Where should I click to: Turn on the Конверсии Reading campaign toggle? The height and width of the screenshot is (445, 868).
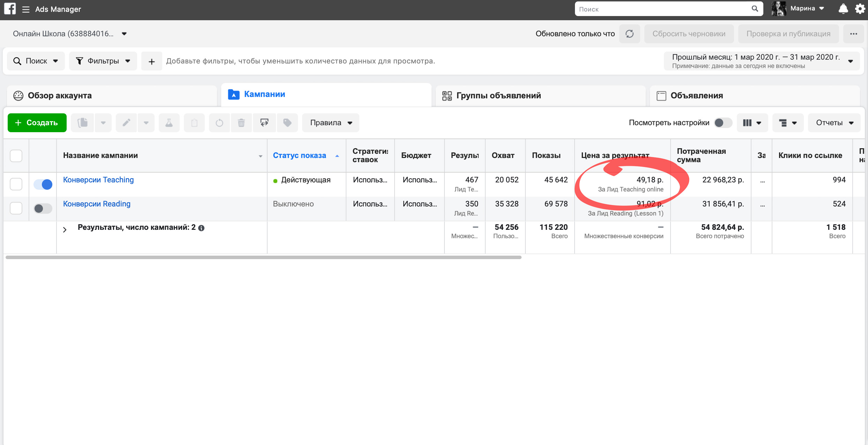43,208
